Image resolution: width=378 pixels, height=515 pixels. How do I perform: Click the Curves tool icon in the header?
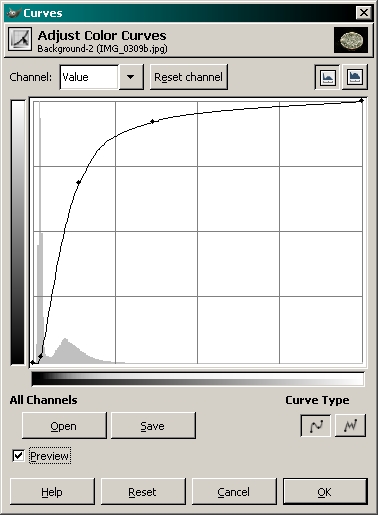20,39
